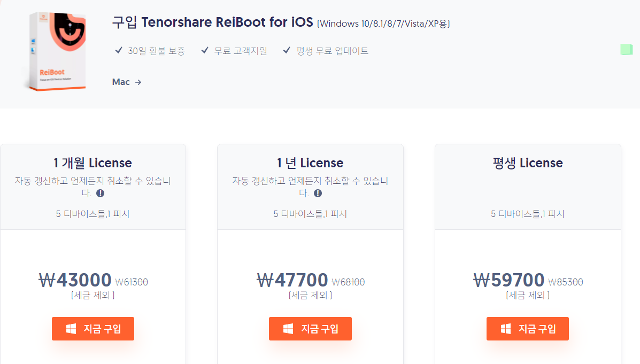640x364 pixels.
Task: Buy the 평생 License for ₩59700
Action: click(x=527, y=329)
